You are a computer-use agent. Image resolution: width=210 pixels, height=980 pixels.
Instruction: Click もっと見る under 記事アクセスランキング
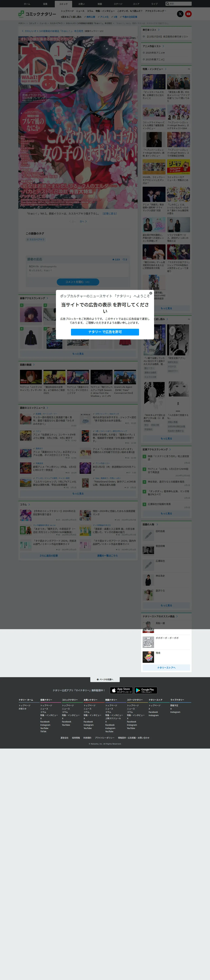tap(166, 513)
